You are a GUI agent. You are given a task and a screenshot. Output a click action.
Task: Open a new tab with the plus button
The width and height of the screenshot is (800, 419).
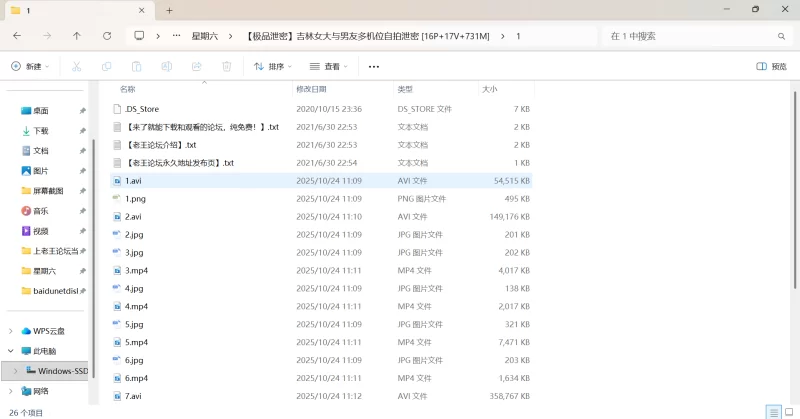coord(169,10)
